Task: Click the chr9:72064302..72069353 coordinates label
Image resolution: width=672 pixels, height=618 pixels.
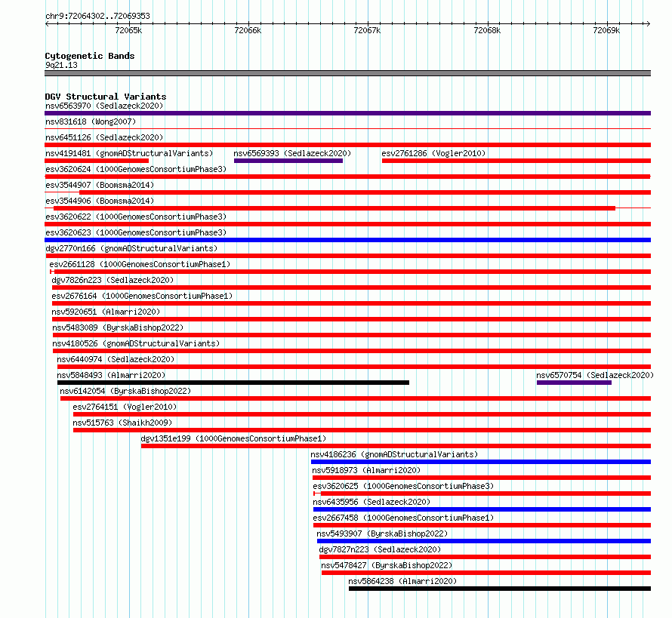Action: coord(97,16)
